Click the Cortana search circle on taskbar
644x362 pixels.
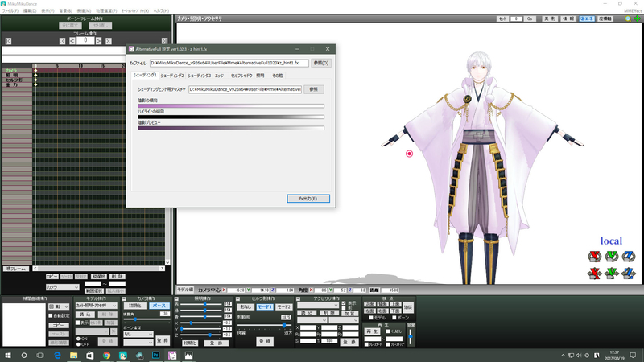click(24, 355)
